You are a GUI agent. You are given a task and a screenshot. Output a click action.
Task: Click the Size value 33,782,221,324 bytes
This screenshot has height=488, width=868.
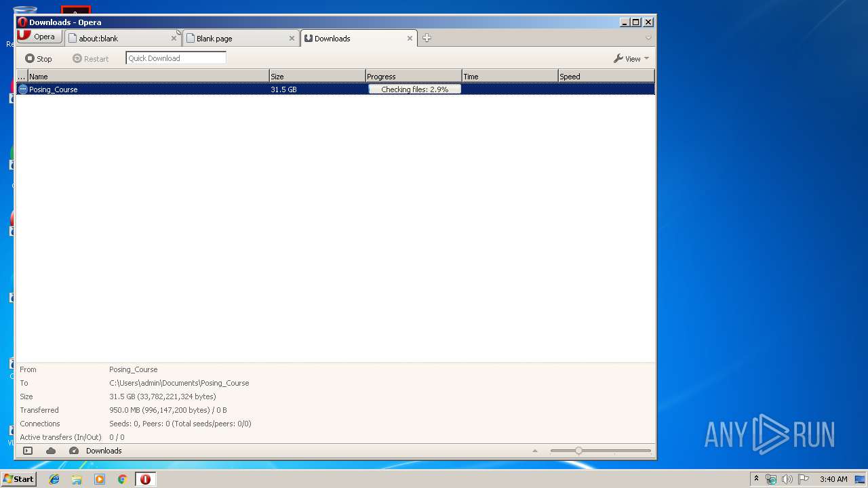[163, 396]
